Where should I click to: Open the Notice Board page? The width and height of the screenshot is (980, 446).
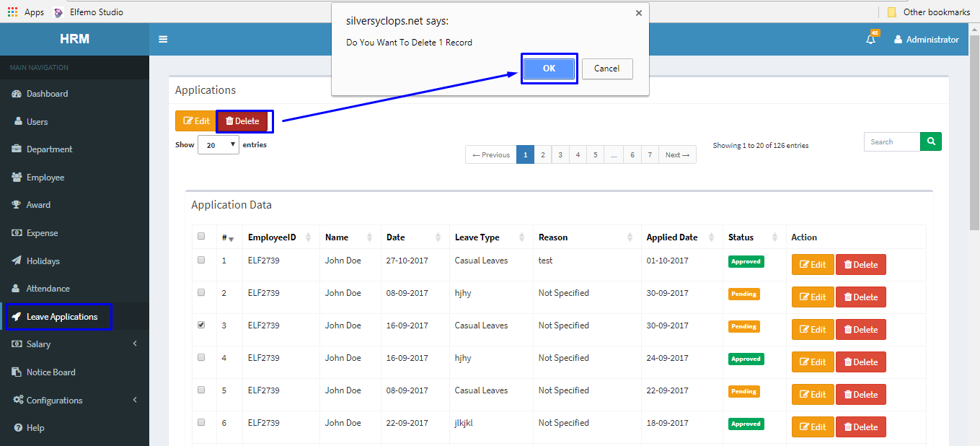tap(74, 372)
